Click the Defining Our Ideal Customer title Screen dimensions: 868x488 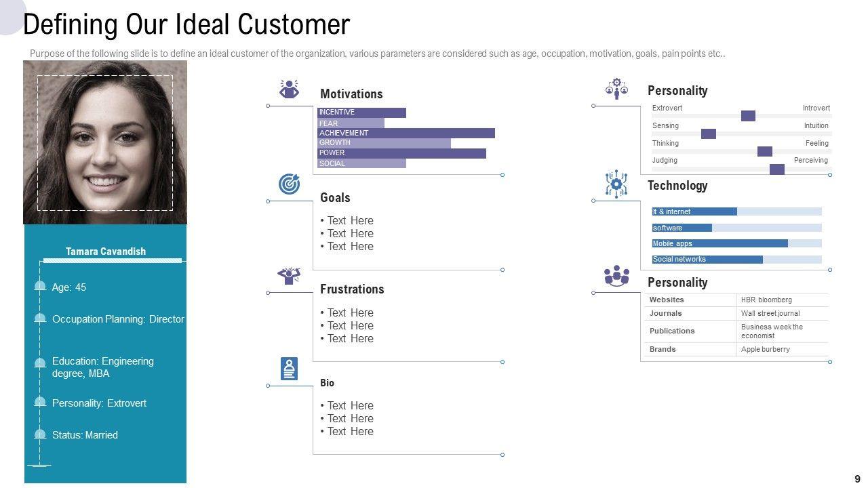pyautogui.click(x=186, y=24)
